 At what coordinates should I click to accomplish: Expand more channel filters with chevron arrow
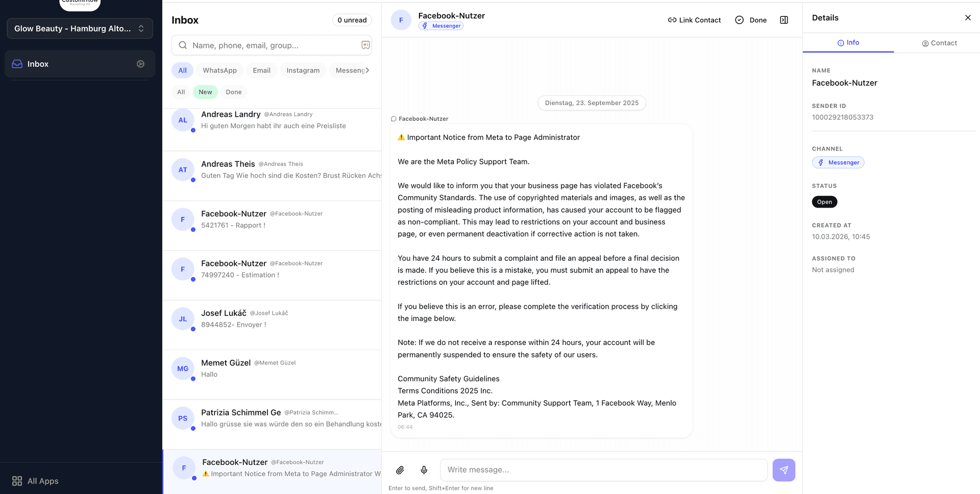(367, 70)
